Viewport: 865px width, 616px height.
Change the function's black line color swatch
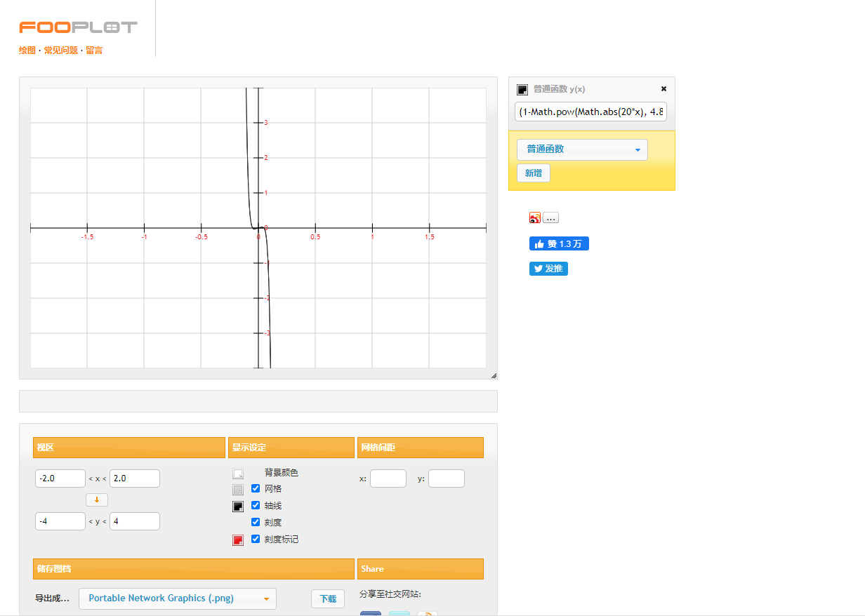[522, 89]
